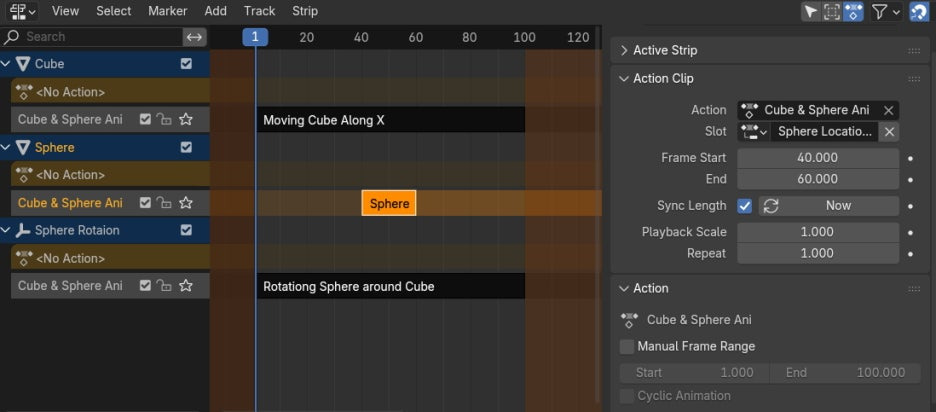Click the invert filter arrows icon
This screenshot has width=936, height=412.
pyautogui.click(x=195, y=37)
